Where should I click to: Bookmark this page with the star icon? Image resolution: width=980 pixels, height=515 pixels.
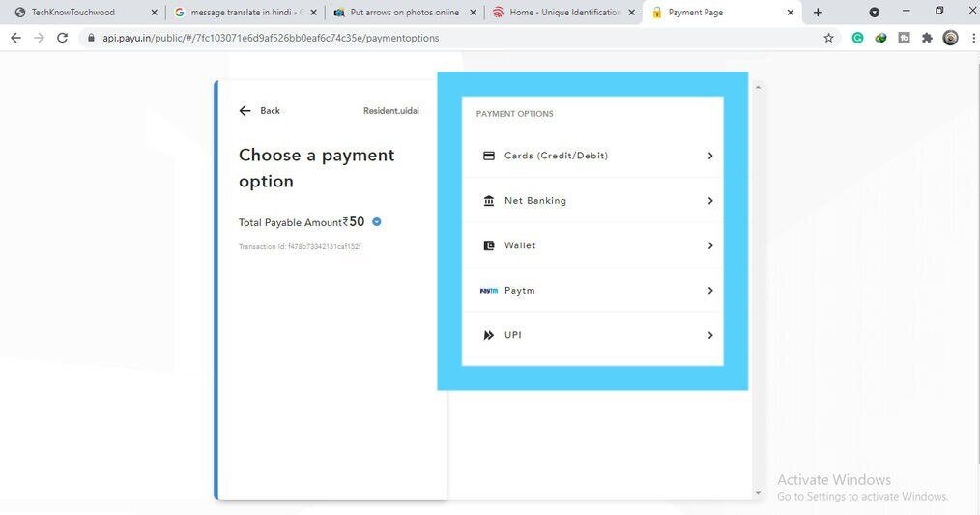tap(829, 38)
